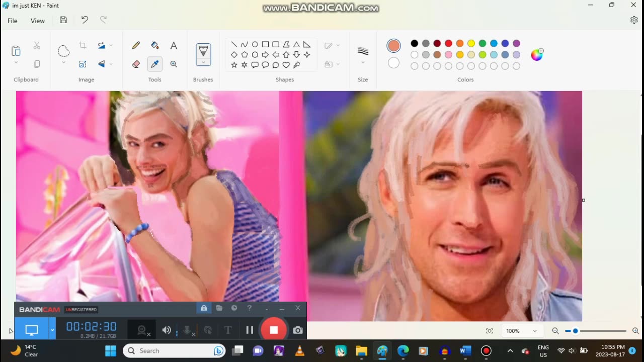Image resolution: width=644 pixels, height=362 pixels.
Task: Select the Lightning bolt shape
Action: [297, 65]
